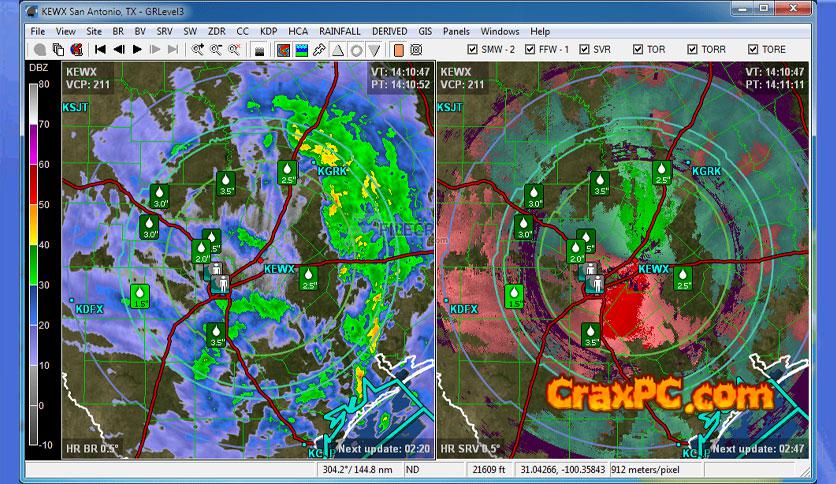Disable the TOR warnings checkbox
Image resolution: width=836 pixels, height=484 pixels.
[639, 49]
